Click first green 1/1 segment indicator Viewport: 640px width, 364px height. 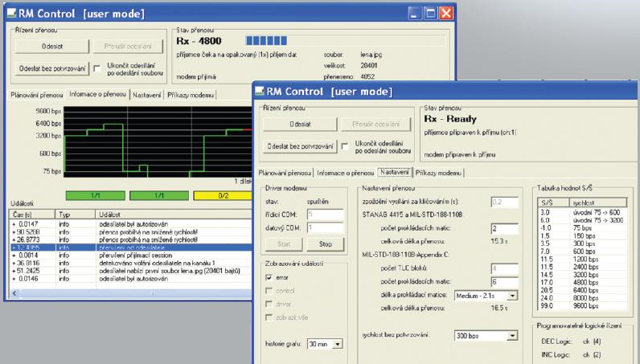pos(95,195)
